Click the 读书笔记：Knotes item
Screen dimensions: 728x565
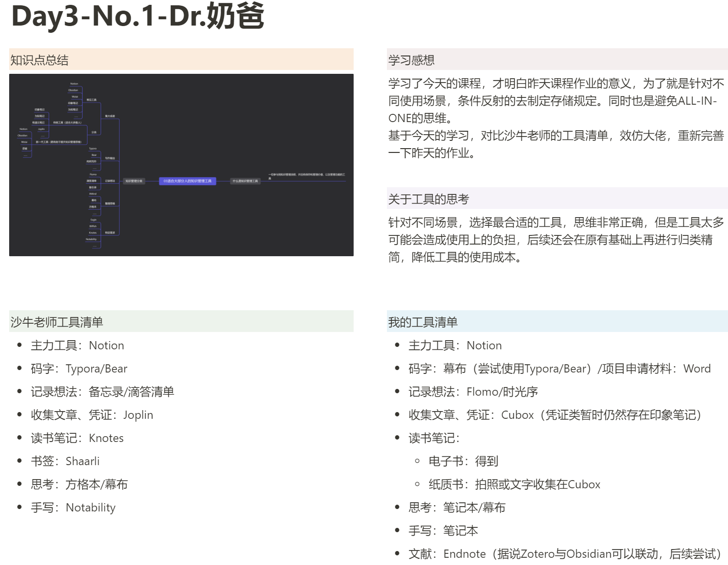pos(77,438)
